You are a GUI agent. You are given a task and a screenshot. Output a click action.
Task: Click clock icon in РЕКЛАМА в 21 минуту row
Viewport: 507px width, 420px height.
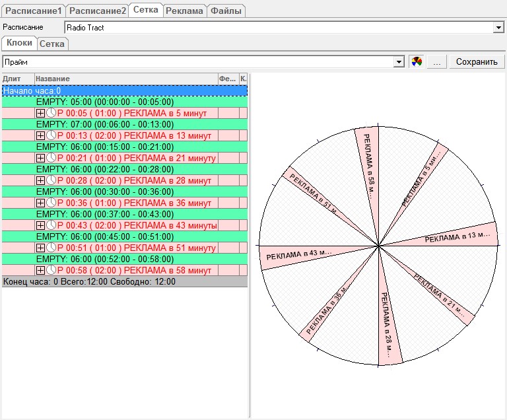(51, 158)
